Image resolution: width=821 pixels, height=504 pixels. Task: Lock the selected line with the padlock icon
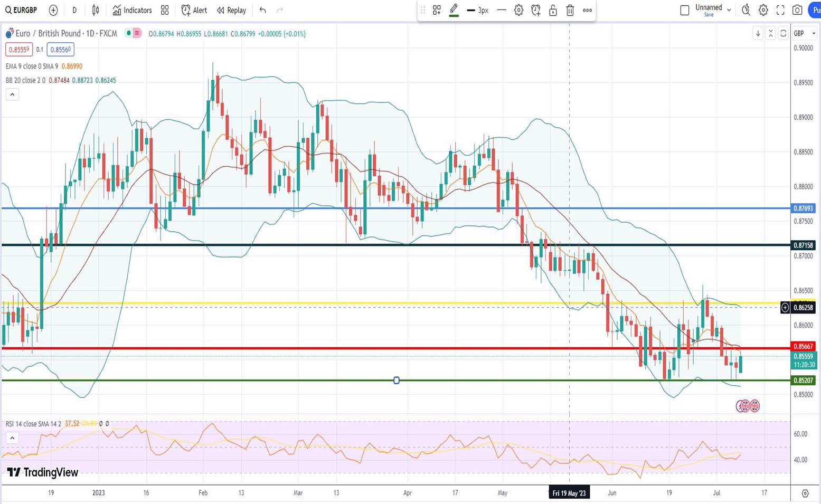pyautogui.click(x=553, y=10)
